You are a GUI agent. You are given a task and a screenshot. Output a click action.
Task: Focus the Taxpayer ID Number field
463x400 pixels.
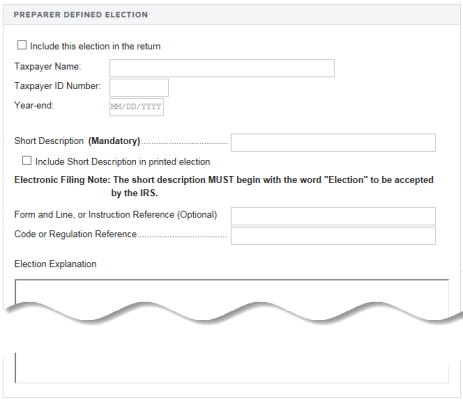click(139, 88)
